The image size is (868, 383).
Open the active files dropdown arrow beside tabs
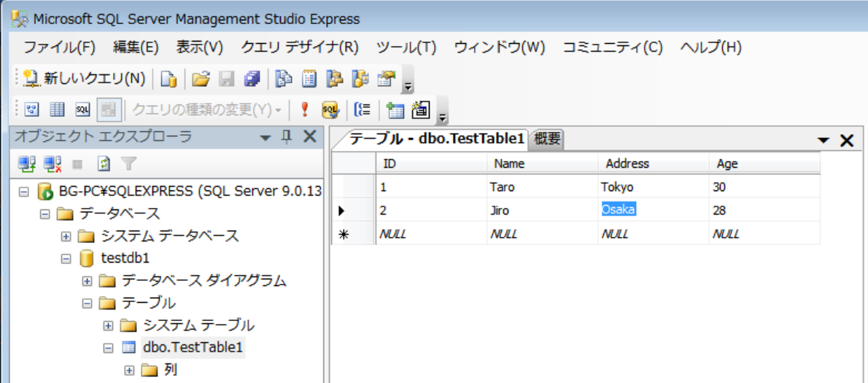pyautogui.click(x=824, y=141)
